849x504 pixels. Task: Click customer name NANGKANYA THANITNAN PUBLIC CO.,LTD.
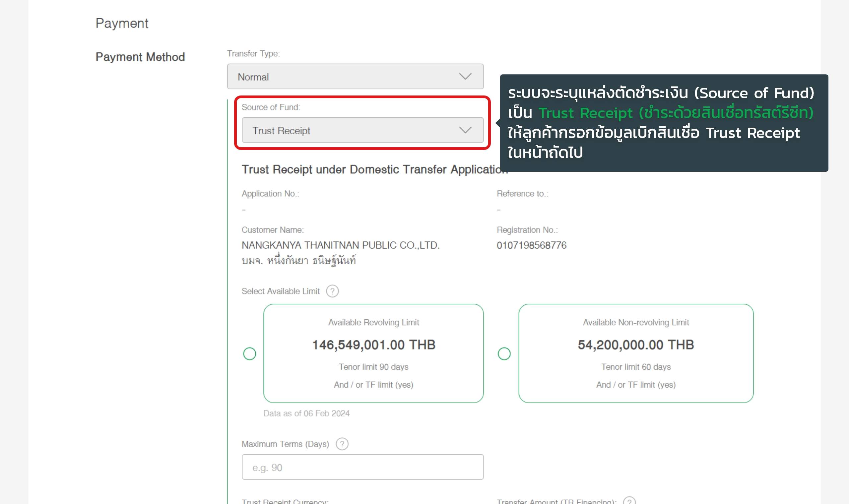(340, 245)
